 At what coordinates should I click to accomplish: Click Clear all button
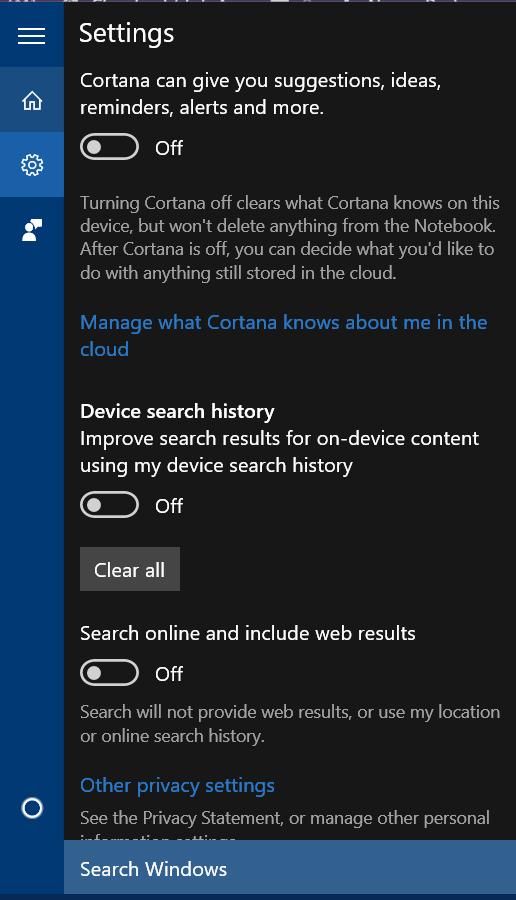click(130, 569)
